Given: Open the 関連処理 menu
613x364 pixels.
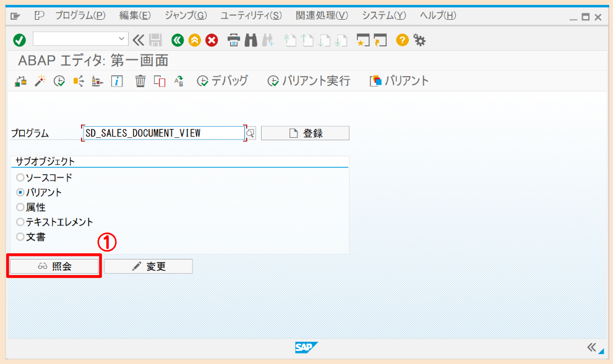Looking at the screenshot, I should (322, 15).
